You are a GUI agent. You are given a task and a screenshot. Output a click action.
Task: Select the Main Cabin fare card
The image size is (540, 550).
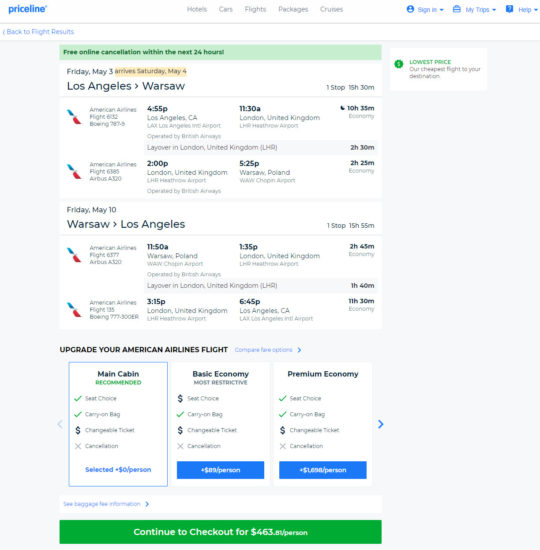point(118,424)
